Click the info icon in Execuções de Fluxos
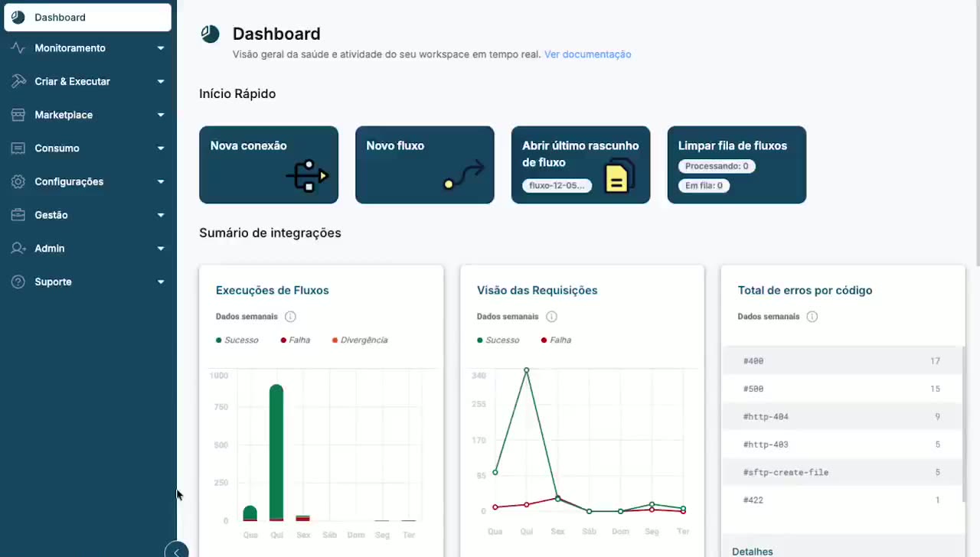Image resolution: width=980 pixels, height=557 pixels. pyautogui.click(x=290, y=317)
